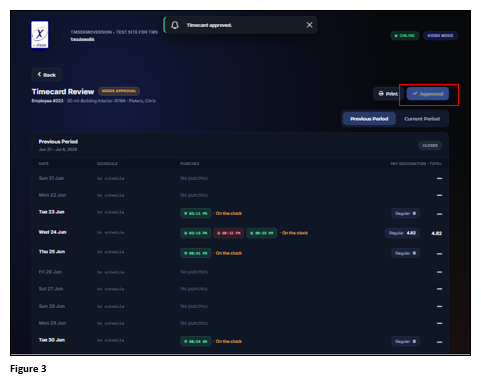Click the 'Timecard Review' heading
Image resolution: width=481 pixels, height=388 pixels.
[63, 92]
